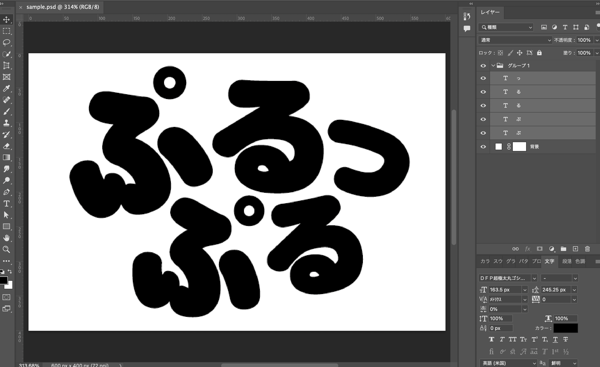Screen dimensions: 600x367
Task: Switch to the レイヤー panel tab
Action: click(490, 13)
